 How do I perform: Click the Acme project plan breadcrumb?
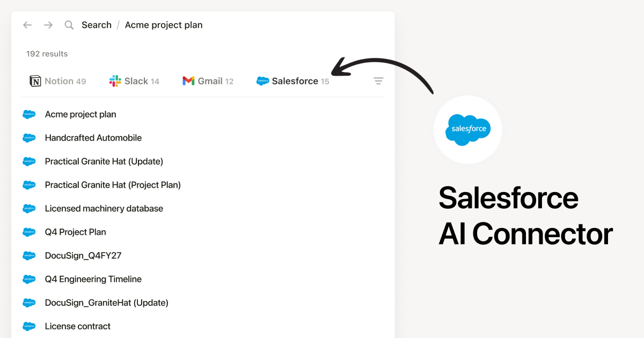163,25
